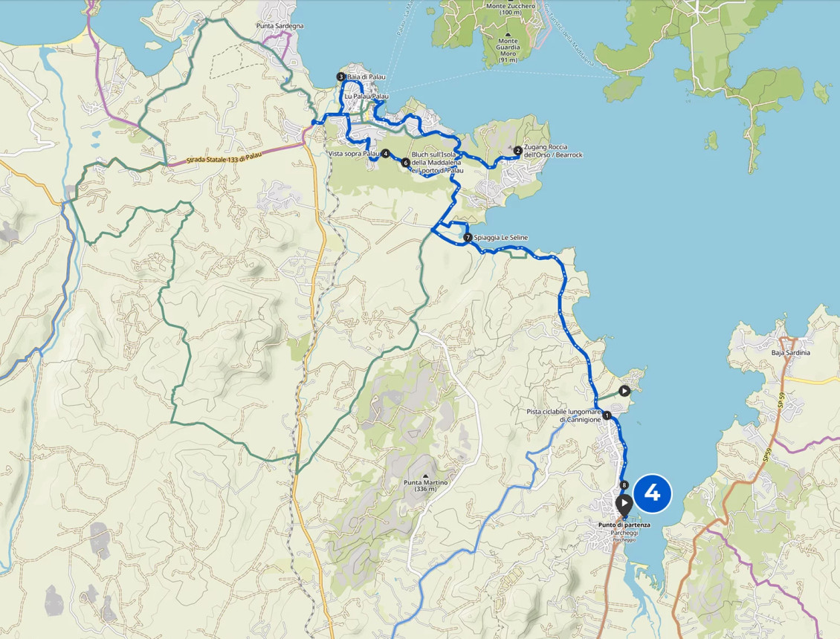This screenshot has height=639, width=840.
Task: Click Pista ciclabile lungomare di Cannigione label
Action: 563,415
